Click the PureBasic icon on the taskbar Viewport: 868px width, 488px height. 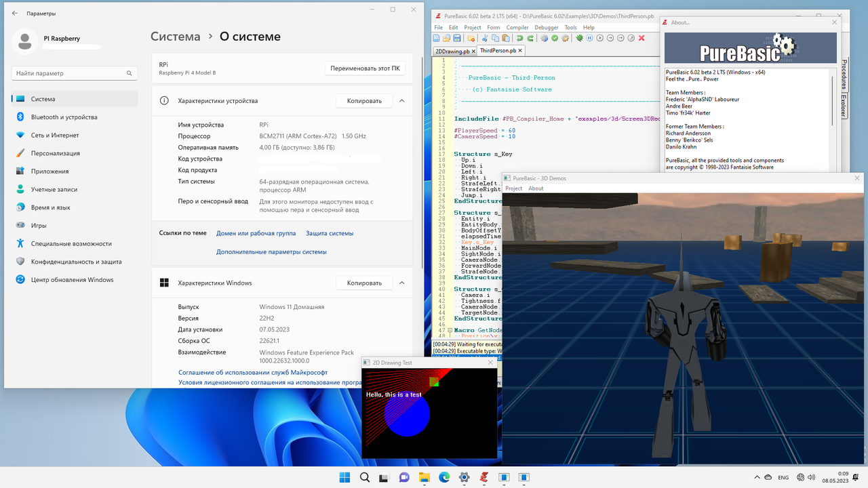[x=484, y=477]
